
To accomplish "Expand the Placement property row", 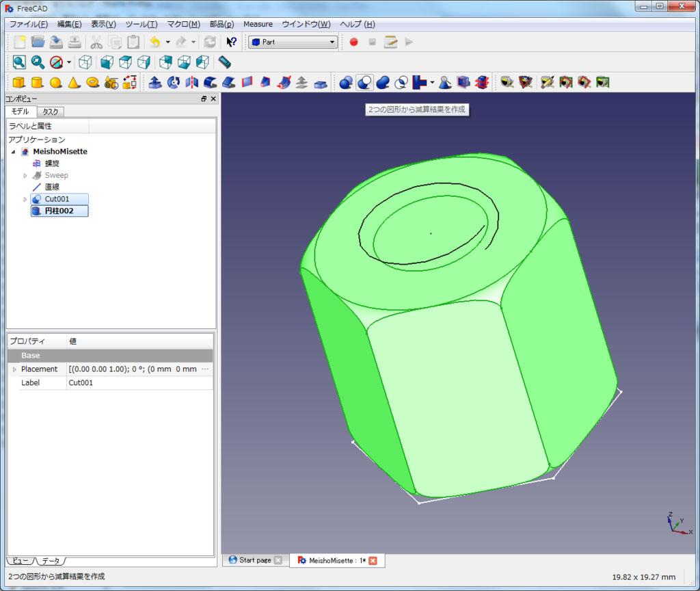I will 14,369.
